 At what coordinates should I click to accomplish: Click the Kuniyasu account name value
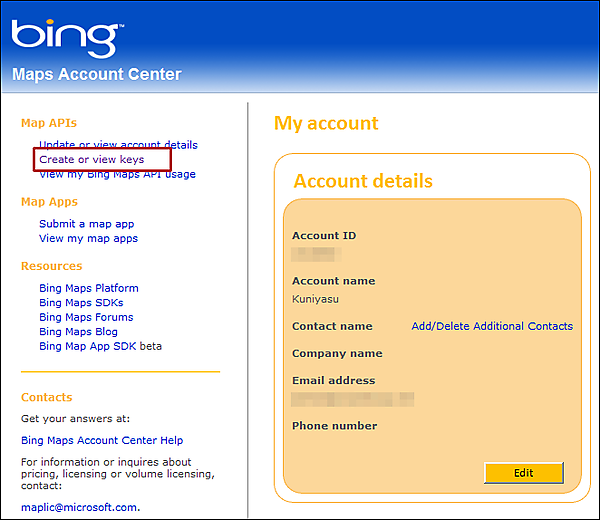315,299
